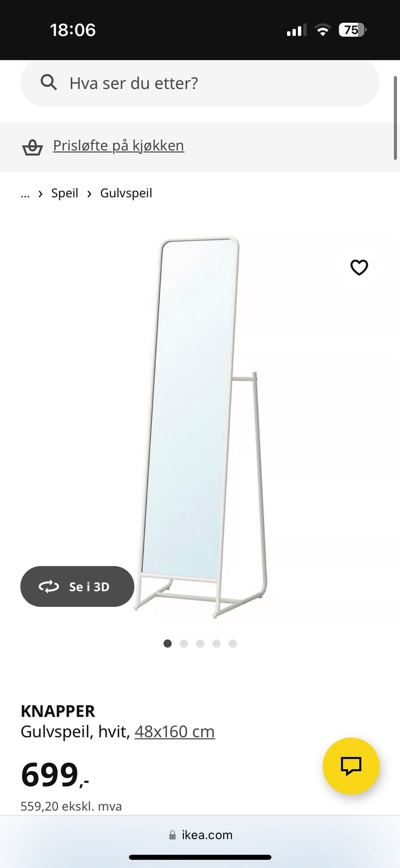Click the chevron before Speil

(40, 194)
